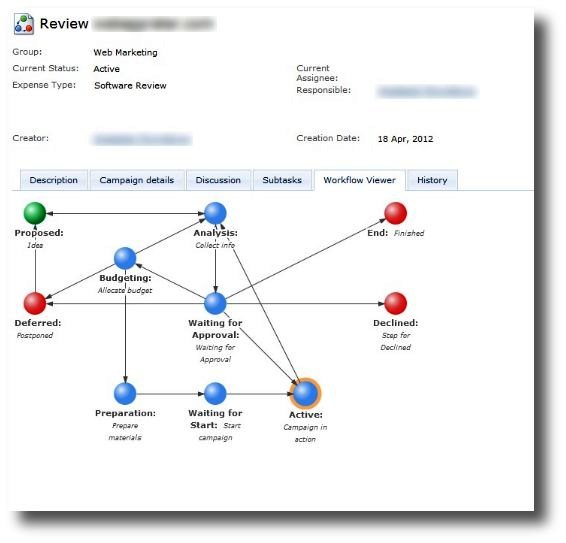The height and width of the screenshot is (543, 566).
Task: Click the red End Finished node
Action: tap(396, 213)
